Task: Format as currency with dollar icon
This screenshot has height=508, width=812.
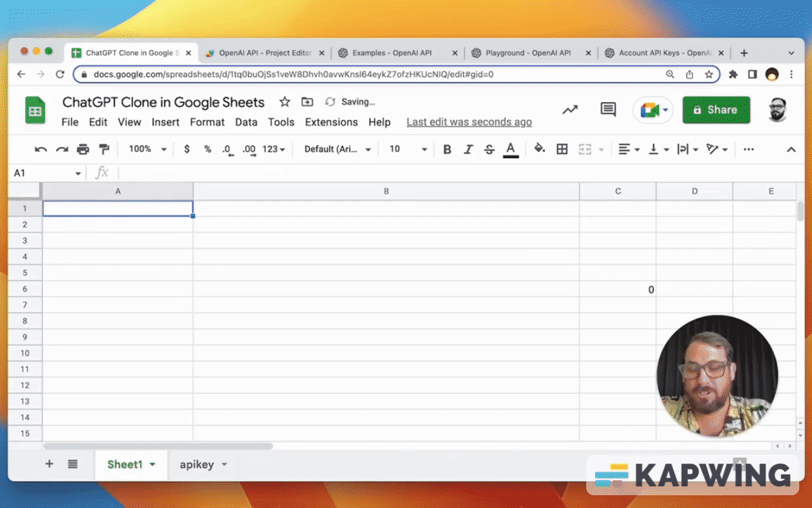Action: click(x=187, y=149)
